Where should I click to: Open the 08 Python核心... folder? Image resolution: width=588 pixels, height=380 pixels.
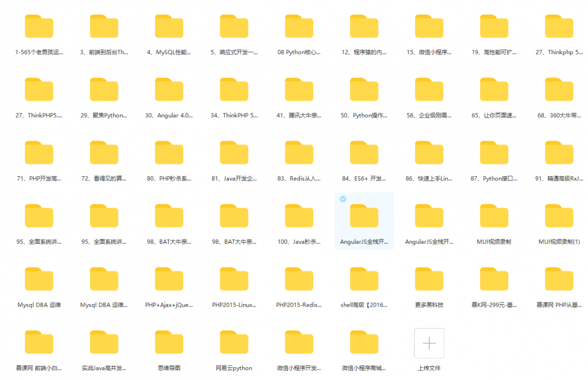(x=299, y=26)
